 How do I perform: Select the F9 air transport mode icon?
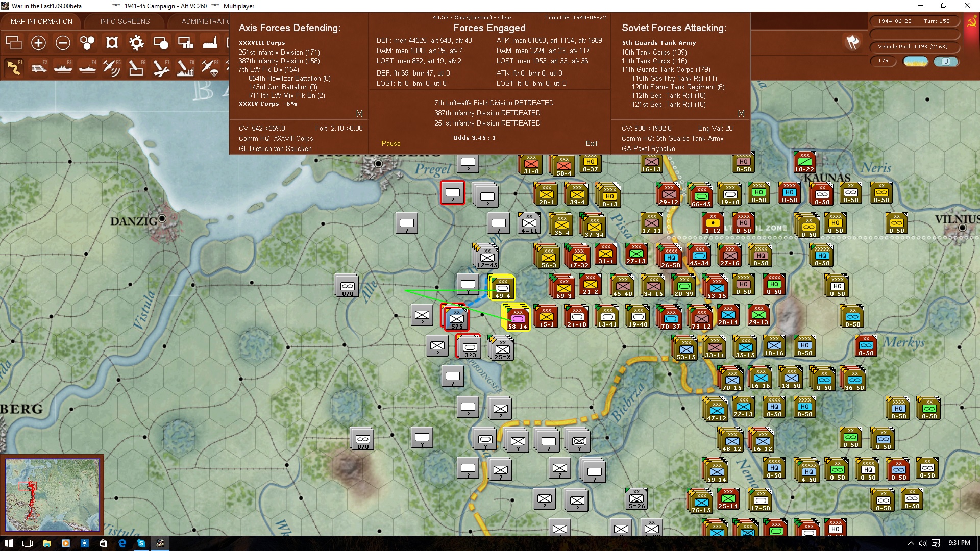[x=210, y=67]
